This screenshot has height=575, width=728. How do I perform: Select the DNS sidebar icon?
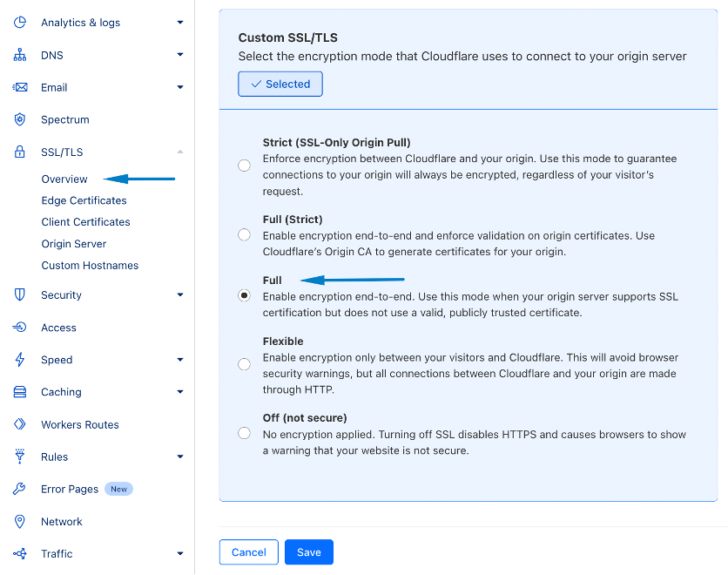click(19, 54)
